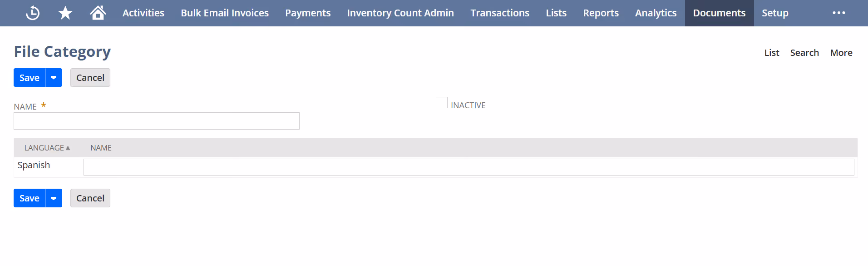Image resolution: width=868 pixels, height=266 pixels.
Task: Expand the top Save dropdown arrow
Action: click(x=54, y=78)
